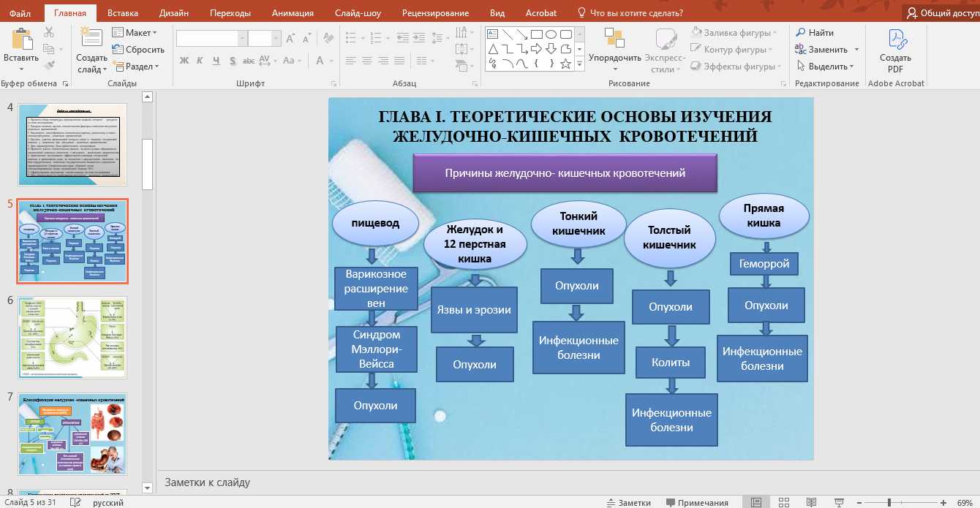The width and height of the screenshot is (980, 508).
Task: Switch to slide sorter view icon
Action: tap(783, 502)
